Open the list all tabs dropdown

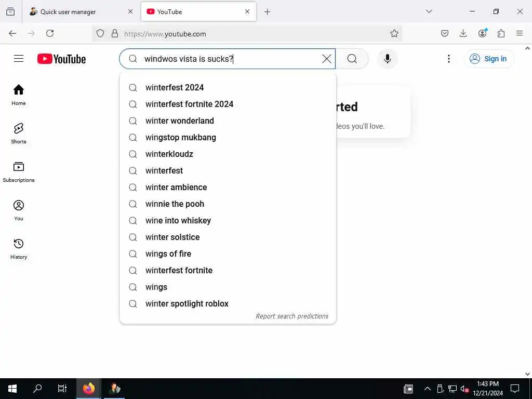pyautogui.click(x=429, y=11)
